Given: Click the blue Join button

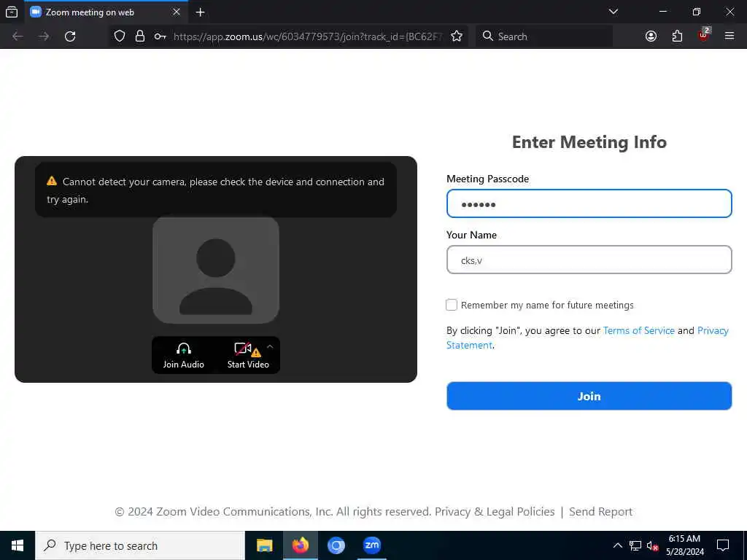Looking at the screenshot, I should [589, 396].
